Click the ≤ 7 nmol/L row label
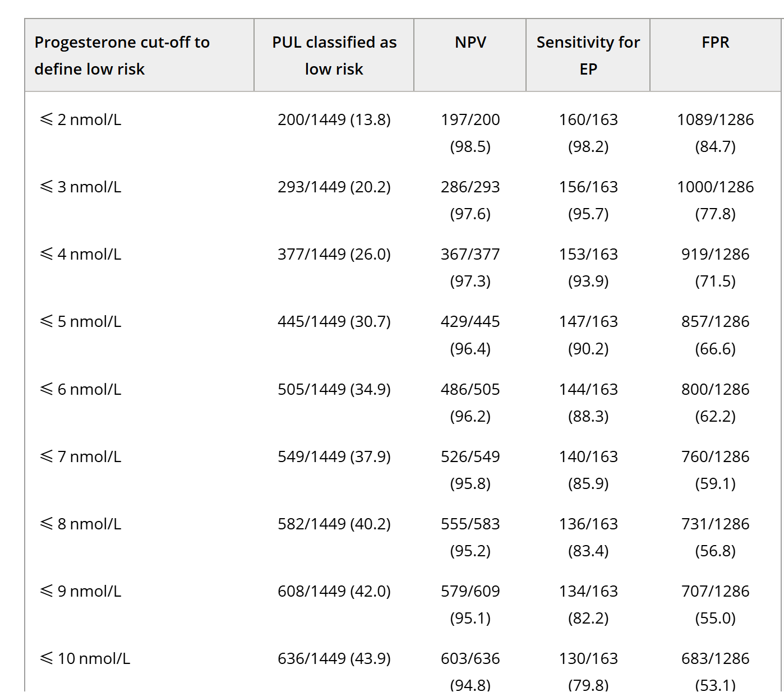The image size is (784, 692). point(81,456)
